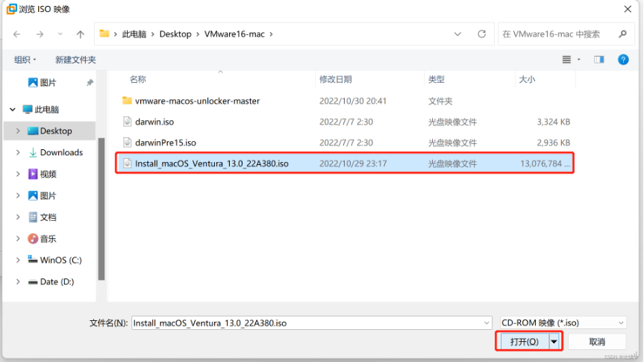Click the Back navigation arrow
The height and width of the screenshot is (362, 644).
tap(17, 34)
